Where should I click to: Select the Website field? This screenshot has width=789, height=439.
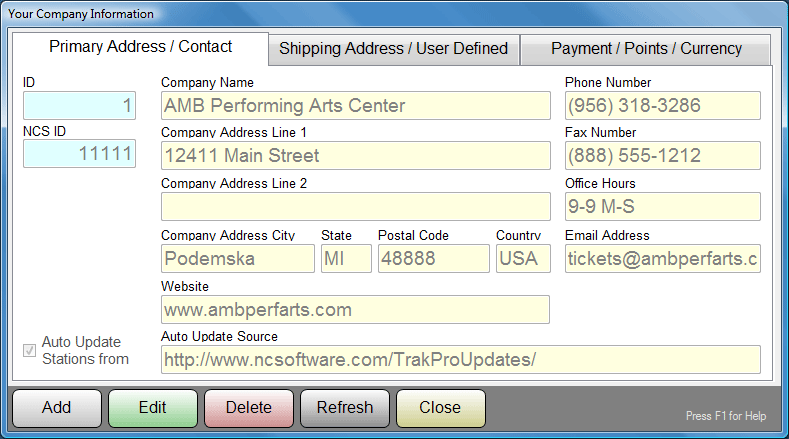tap(355, 310)
